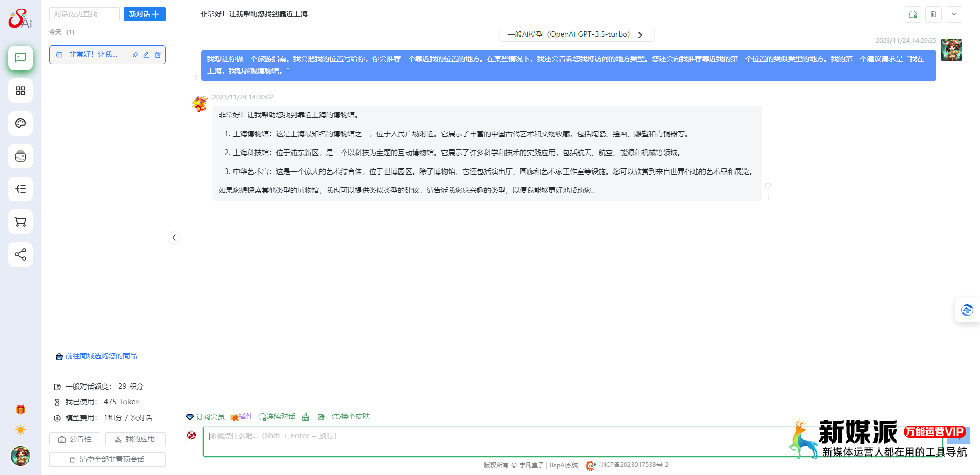Open the dropdown chevron at top right
Image resolution: width=980 pixels, height=475 pixels.
(x=953, y=14)
